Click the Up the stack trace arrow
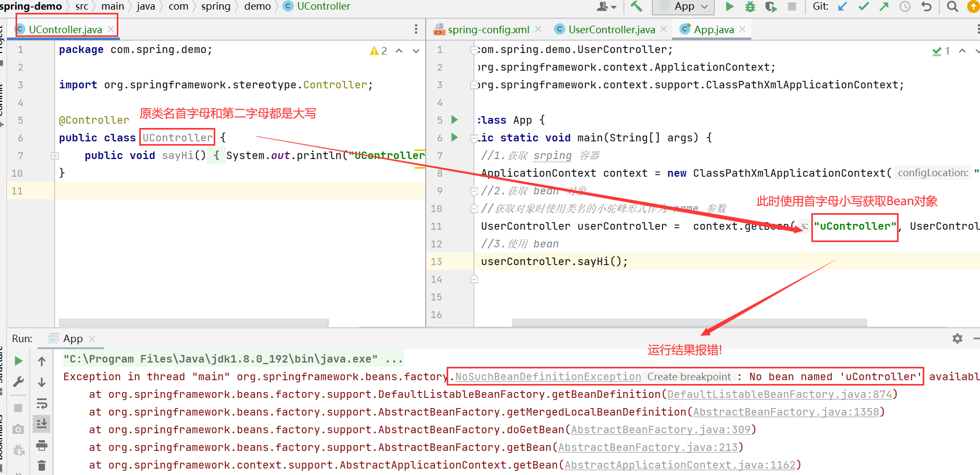Screen dimensions: 980x475 [42, 361]
